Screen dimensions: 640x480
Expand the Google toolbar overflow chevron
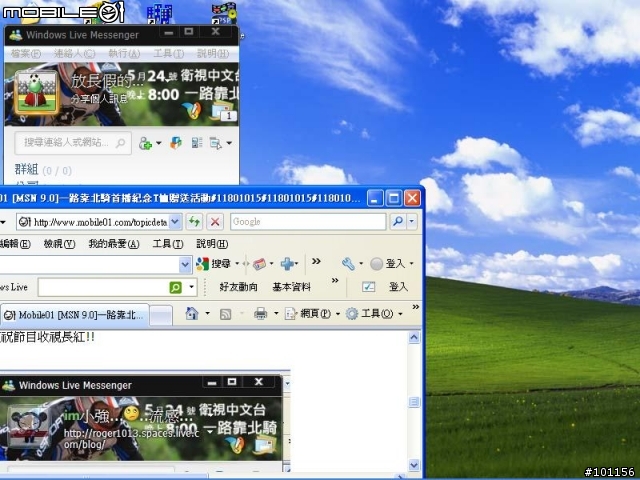click(x=316, y=261)
